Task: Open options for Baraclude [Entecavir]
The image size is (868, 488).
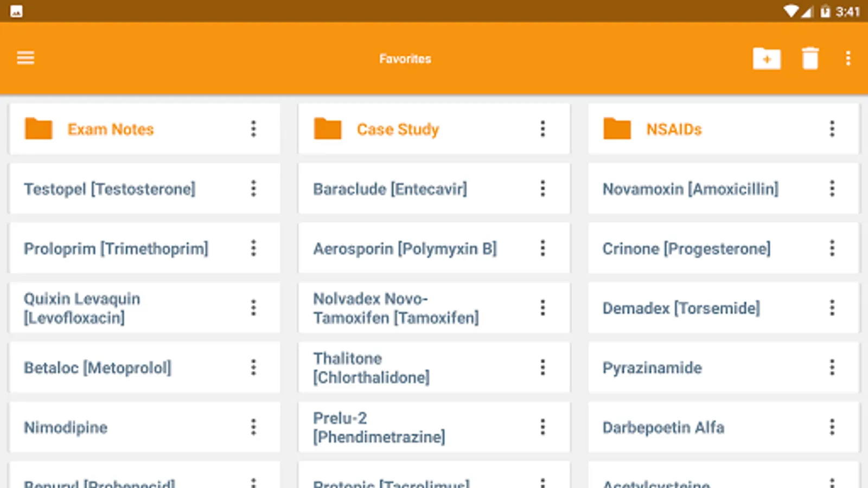Action: [542, 189]
